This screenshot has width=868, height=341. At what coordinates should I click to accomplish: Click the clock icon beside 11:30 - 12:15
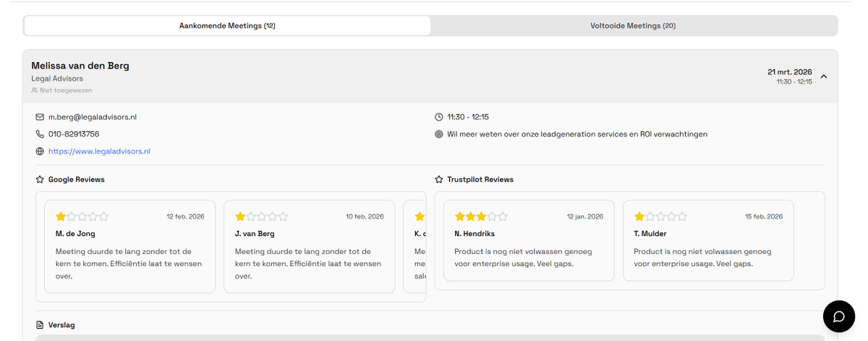[x=438, y=117]
